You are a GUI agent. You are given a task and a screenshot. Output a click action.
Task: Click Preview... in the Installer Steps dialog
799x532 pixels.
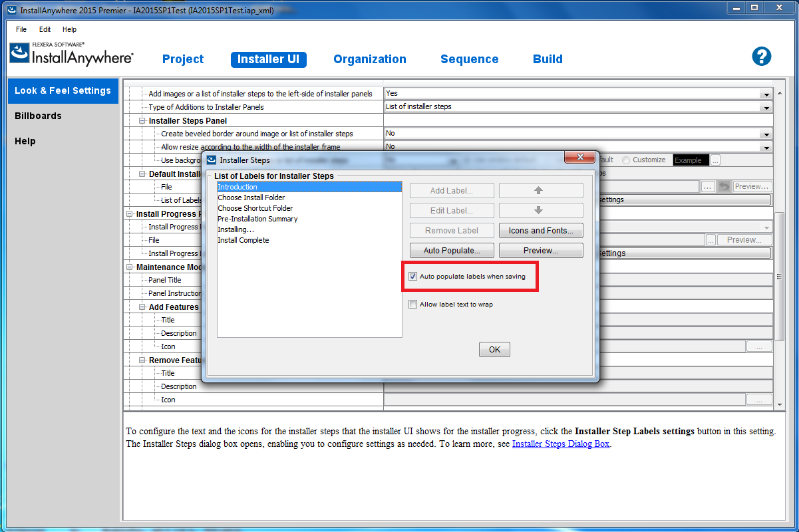(x=541, y=251)
